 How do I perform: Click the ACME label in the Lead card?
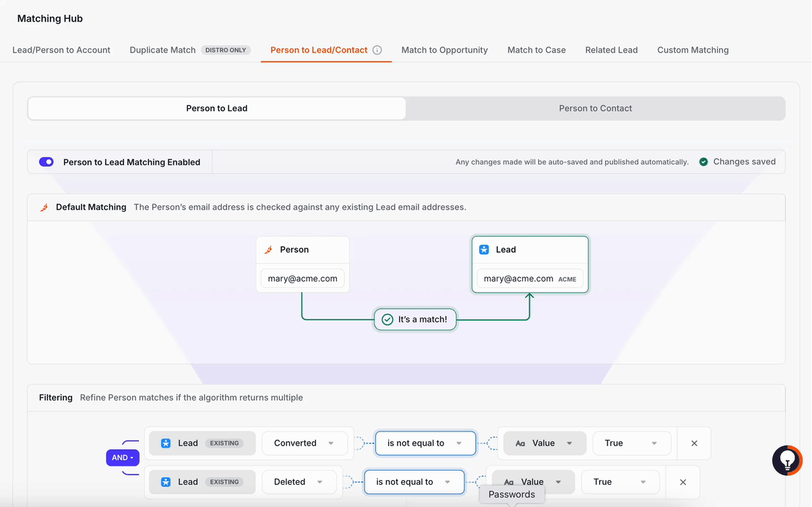[567, 279]
